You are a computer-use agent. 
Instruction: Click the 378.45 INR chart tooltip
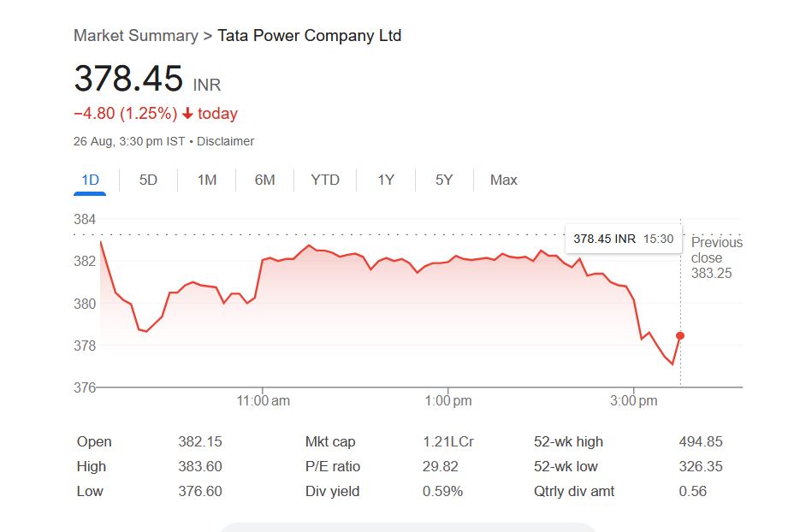(623, 239)
